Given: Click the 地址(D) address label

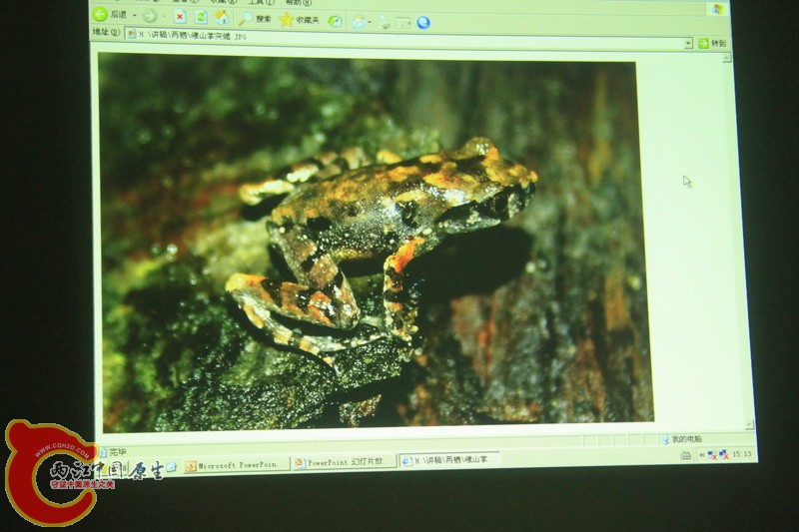Looking at the screenshot, I should coord(106,32).
